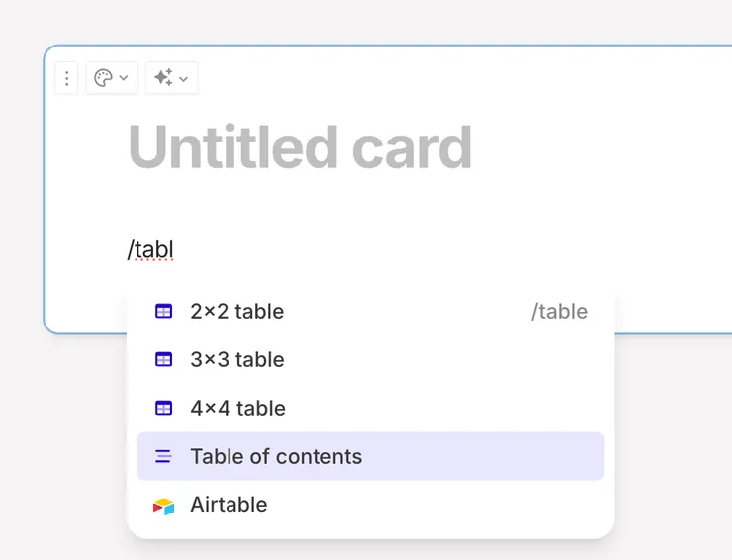Click the palette card styling icon
This screenshot has height=560, width=732.
click(103, 78)
